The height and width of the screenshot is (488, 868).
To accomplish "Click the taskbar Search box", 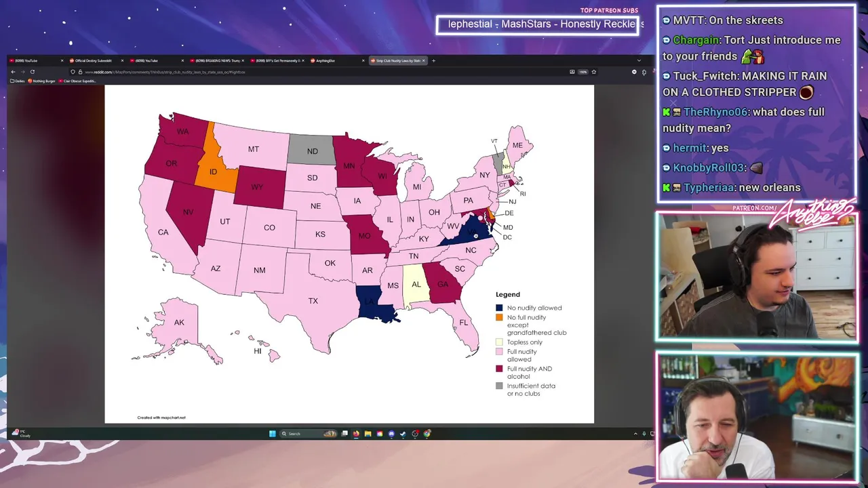I will tap(309, 434).
